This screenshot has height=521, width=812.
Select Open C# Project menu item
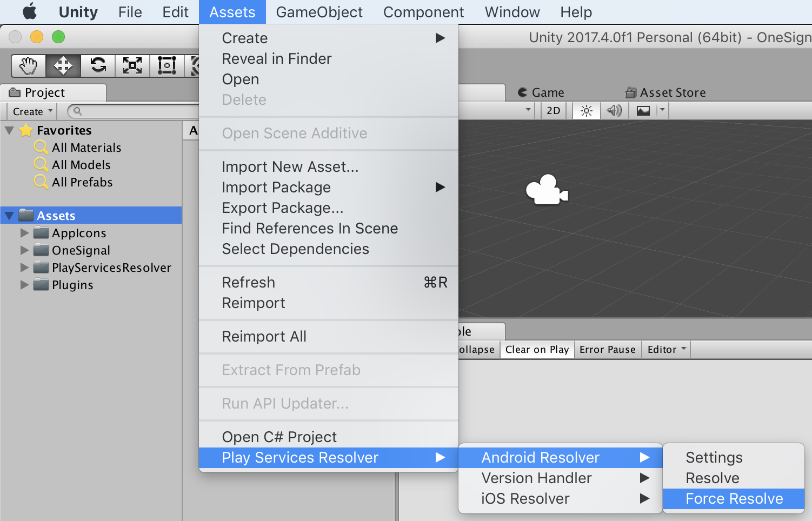click(329, 437)
